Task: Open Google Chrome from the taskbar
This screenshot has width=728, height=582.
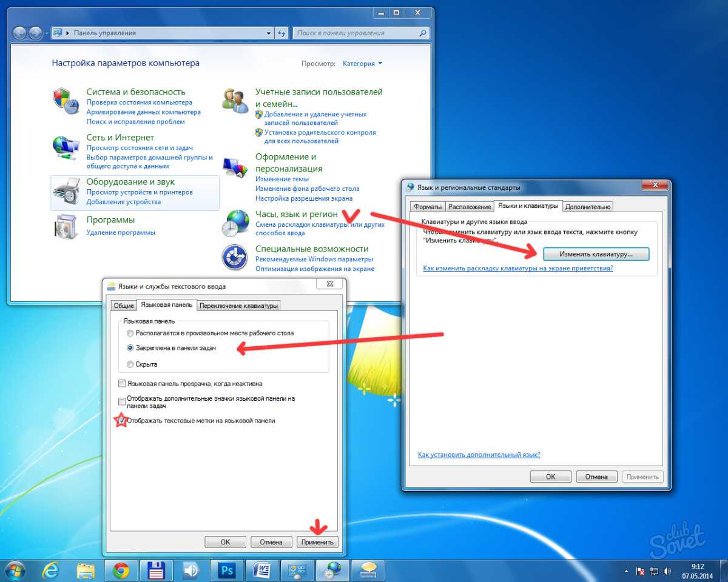Action: (121, 570)
